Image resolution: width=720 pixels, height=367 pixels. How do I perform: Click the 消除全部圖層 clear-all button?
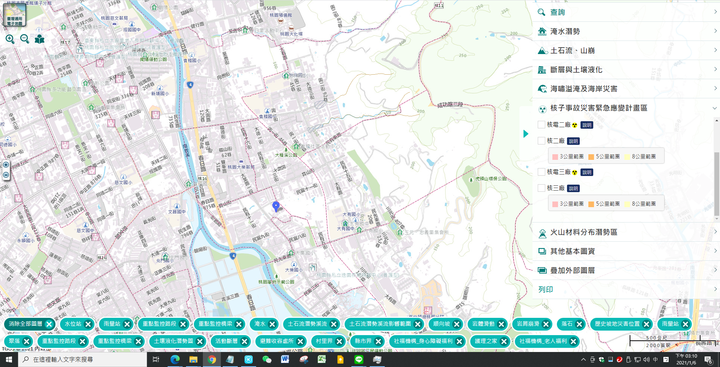[29, 324]
